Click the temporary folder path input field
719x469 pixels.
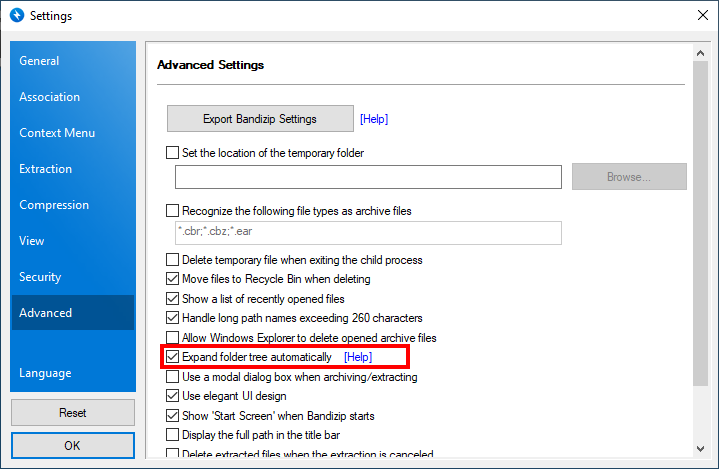coord(368,177)
